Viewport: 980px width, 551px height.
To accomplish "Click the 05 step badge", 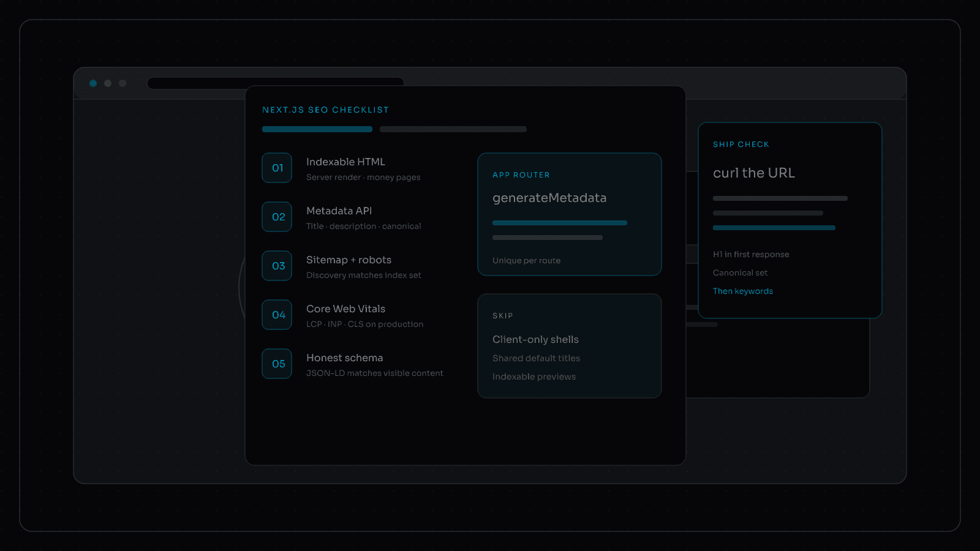I will click(x=277, y=364).
